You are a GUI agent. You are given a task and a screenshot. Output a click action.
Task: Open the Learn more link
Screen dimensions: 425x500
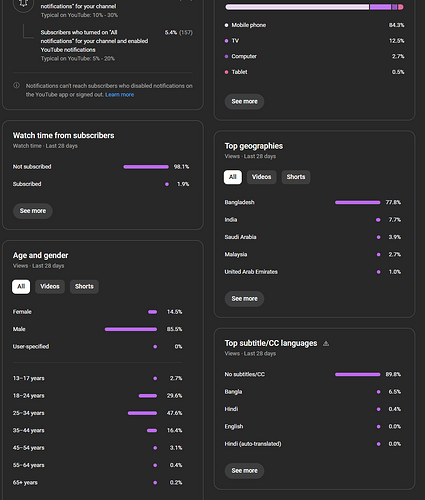point(119,95)
